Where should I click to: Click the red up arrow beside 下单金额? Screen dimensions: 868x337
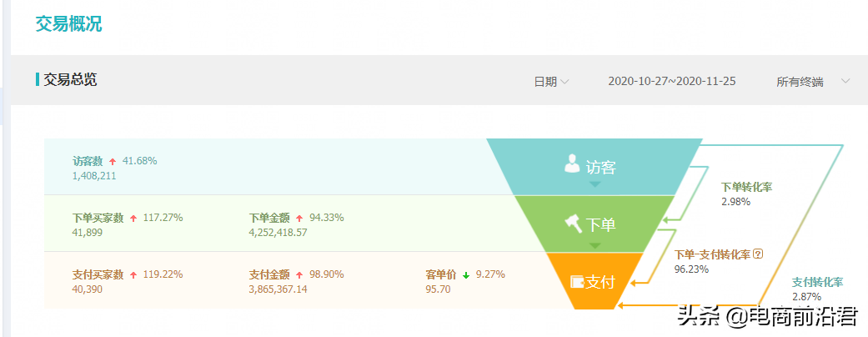pos(299,219)
